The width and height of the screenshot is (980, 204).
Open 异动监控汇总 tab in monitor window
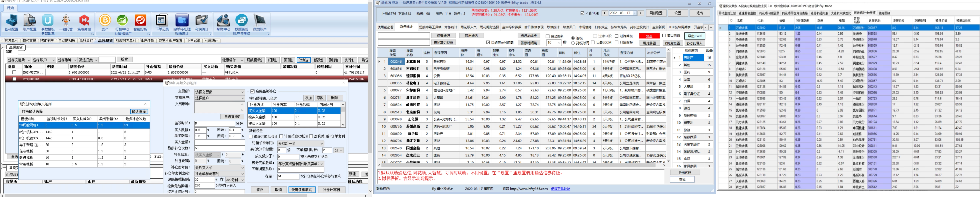pyautogui.click(x=727, y=13)
